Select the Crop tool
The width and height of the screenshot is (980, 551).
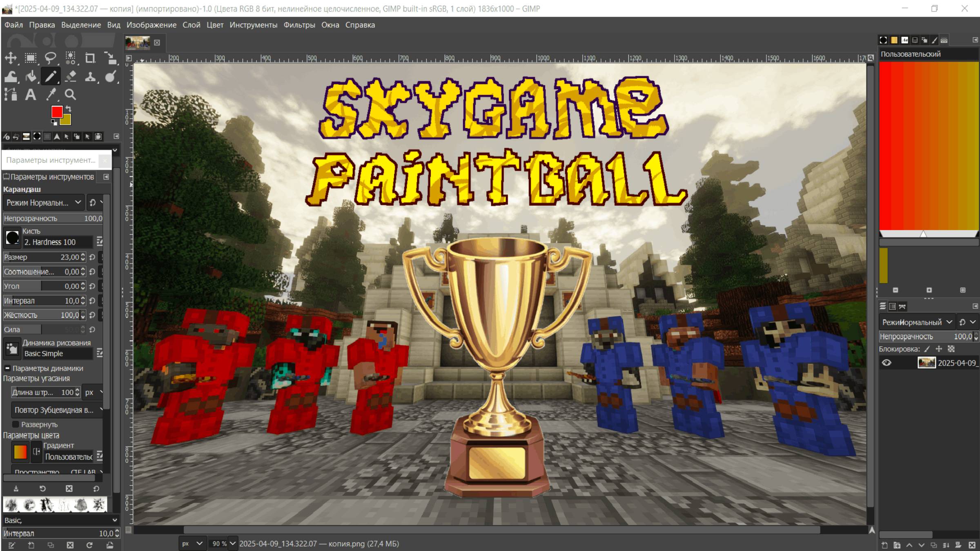pyautogui.click(x=90, y=58)
